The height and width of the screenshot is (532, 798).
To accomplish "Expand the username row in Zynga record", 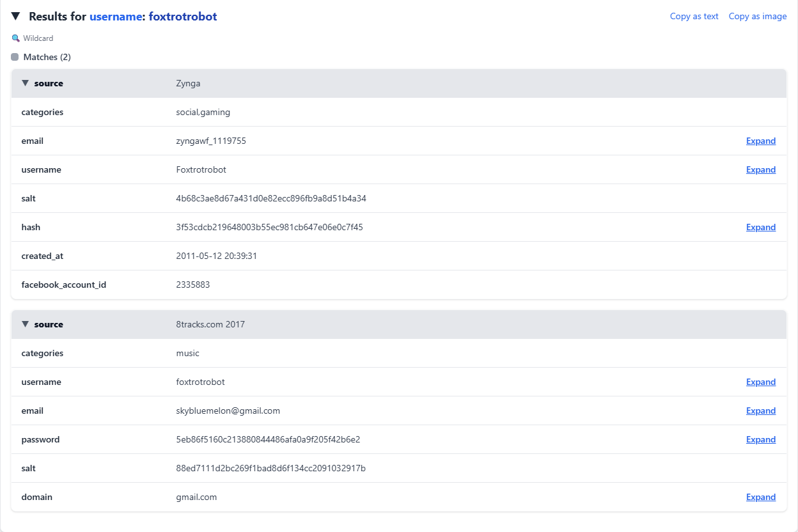I will (x=760, y=170).
